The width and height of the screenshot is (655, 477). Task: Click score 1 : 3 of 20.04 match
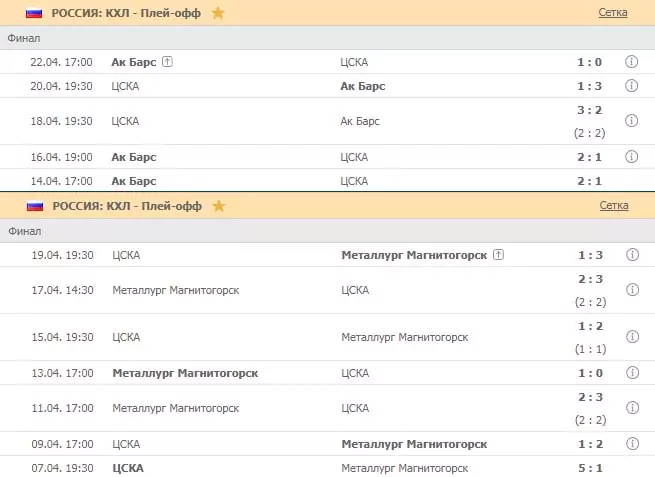point(589,86)
